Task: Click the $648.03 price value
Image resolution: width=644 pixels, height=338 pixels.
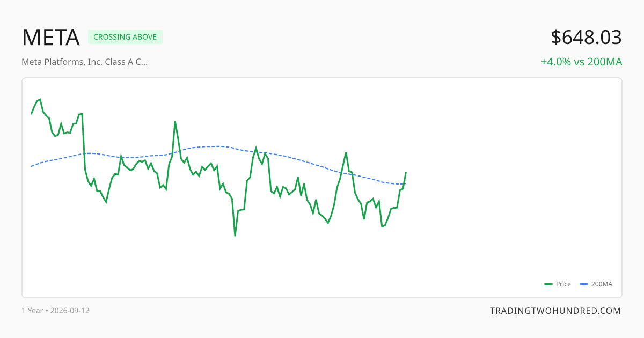Action: pos(586,37)
